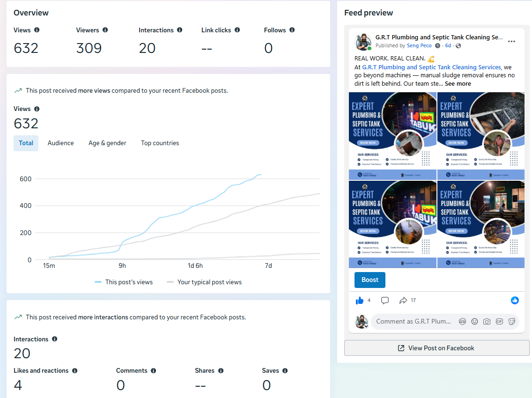
Task: Switch to the Top countries tab
Action: click(x=160, y=143)
